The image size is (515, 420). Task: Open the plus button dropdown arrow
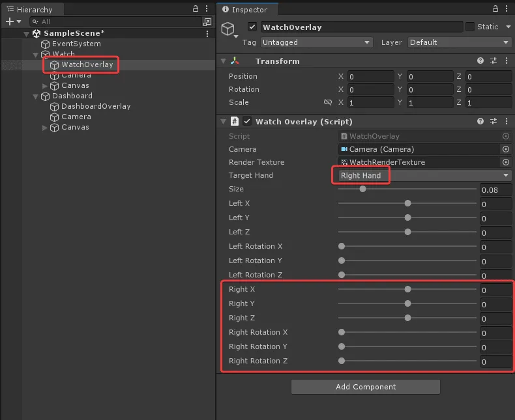19,21
